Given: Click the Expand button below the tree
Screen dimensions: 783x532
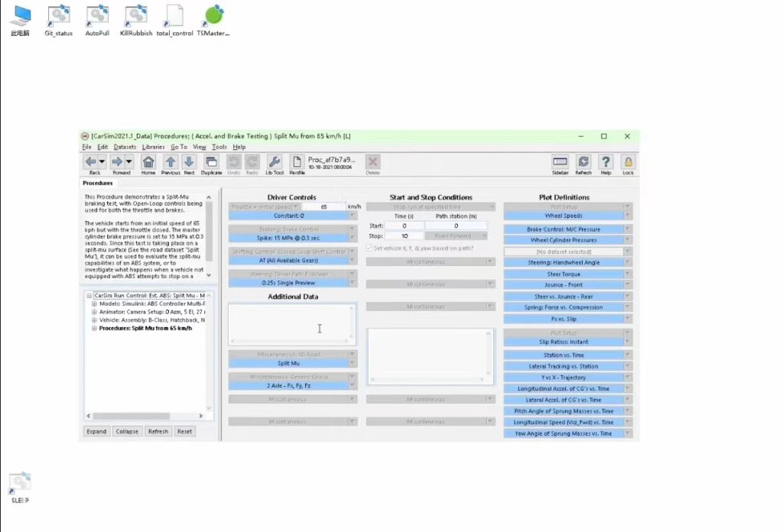Looking at the screenshot, I should [x=96, y=431].
